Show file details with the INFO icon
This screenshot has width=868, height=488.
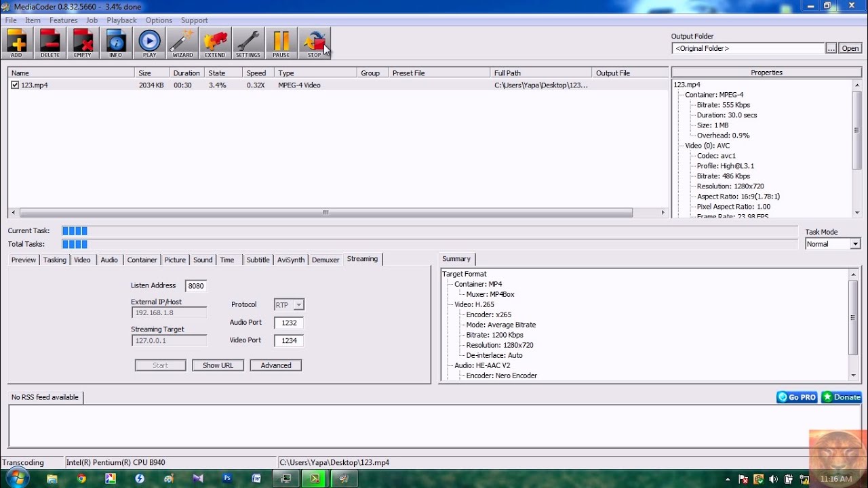pyautogui.click(x=116, y=43)
